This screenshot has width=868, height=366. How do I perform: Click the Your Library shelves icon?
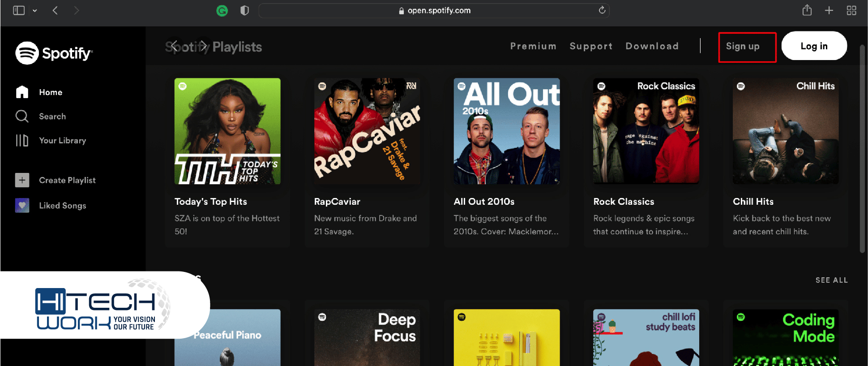(x=22, y=141)
